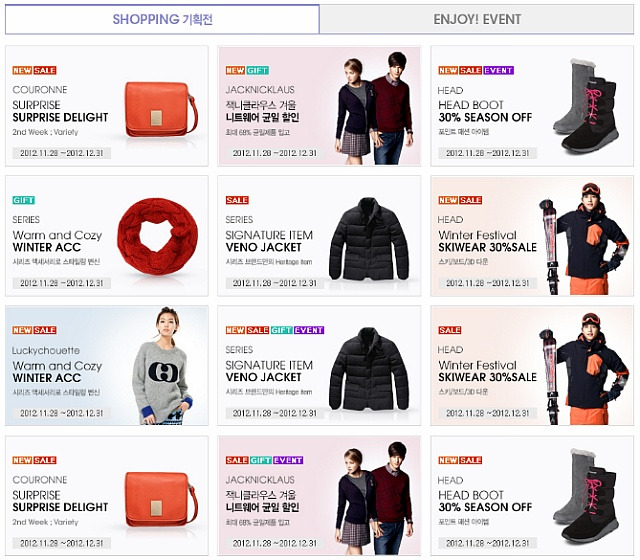
Task: Click the EVENT badge on HEAD BOOT card
Action: pyautogui.click(x=498, y=70)
